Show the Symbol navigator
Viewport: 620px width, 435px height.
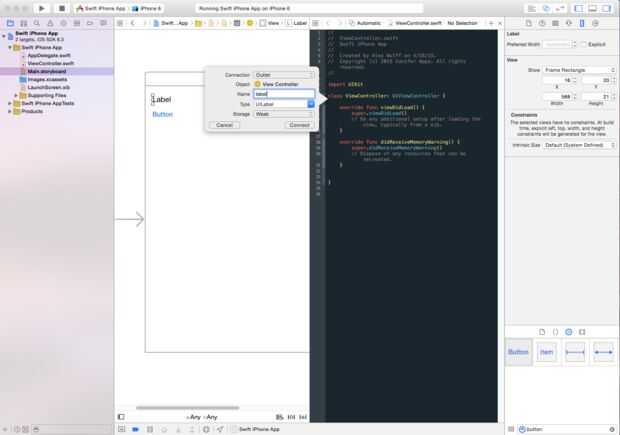pos(24,23)
